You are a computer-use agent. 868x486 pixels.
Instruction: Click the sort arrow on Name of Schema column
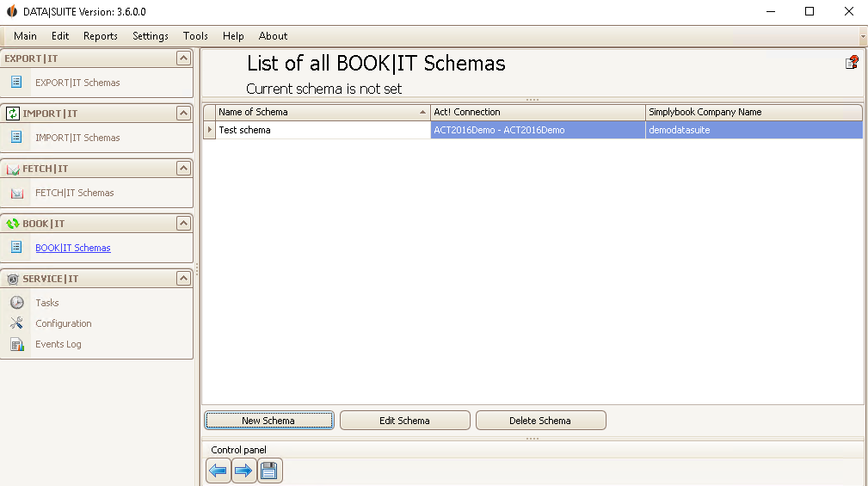pyautogui.click(x=422, y=113)
